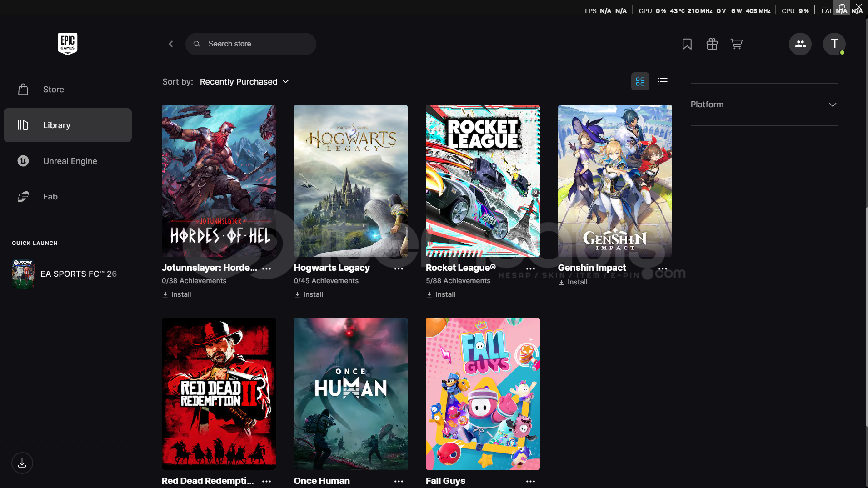The width and height of the screenshot is (868, 488).
Task: Open the gift redeem icon
Action: pos(712,44)
